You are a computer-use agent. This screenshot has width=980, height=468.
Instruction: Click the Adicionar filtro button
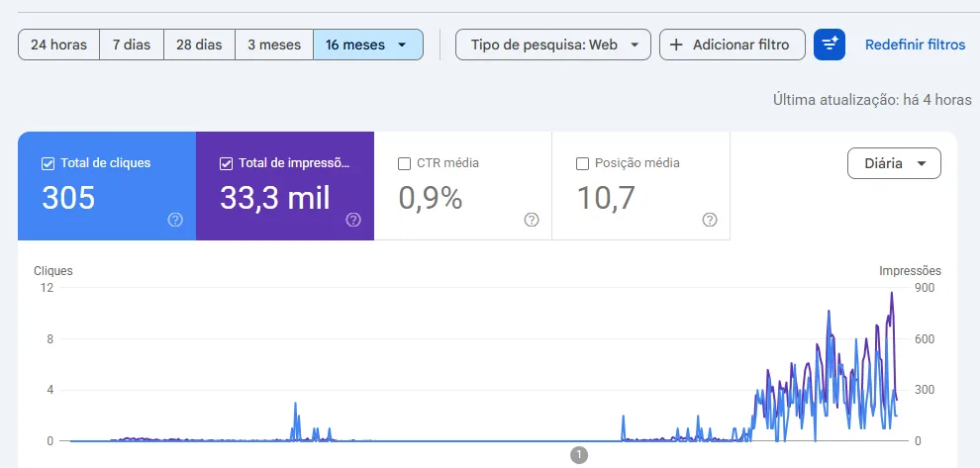point(732,45)
